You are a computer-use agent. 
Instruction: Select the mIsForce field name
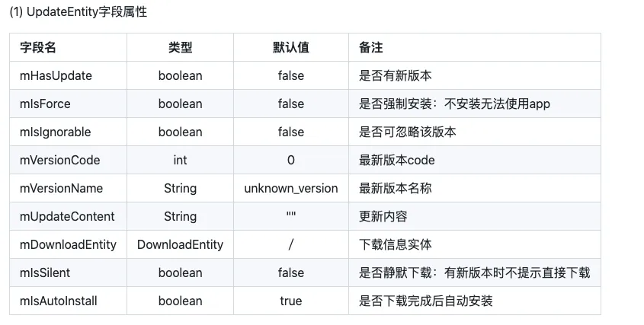coord(45,104)
